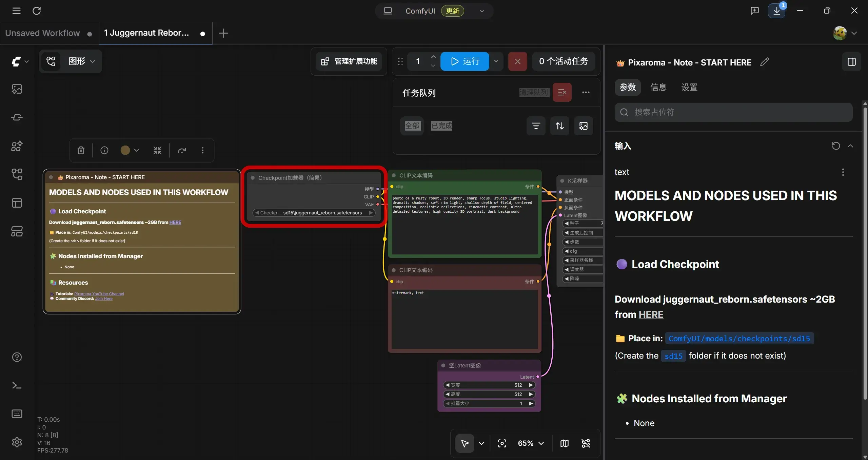Viewport: 868px width, 460px height.
Task: Click the refresh icon in title bar
Action: point(37,11)
